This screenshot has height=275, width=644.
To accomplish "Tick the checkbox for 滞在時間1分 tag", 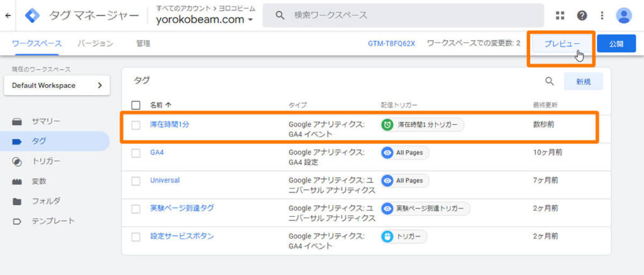I will click(136, 125).
